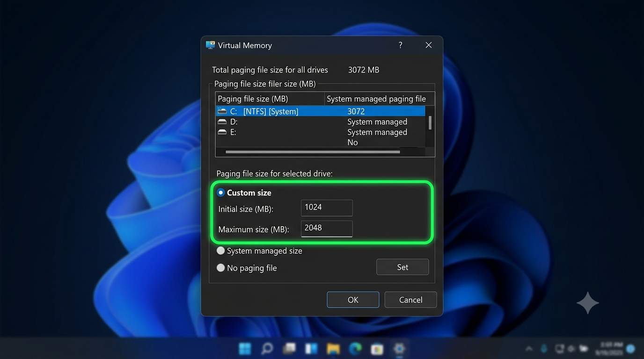Screen dimensions: 644x359
Task: Click the Settings gear taskbar icon
Action: pos(399,349)
